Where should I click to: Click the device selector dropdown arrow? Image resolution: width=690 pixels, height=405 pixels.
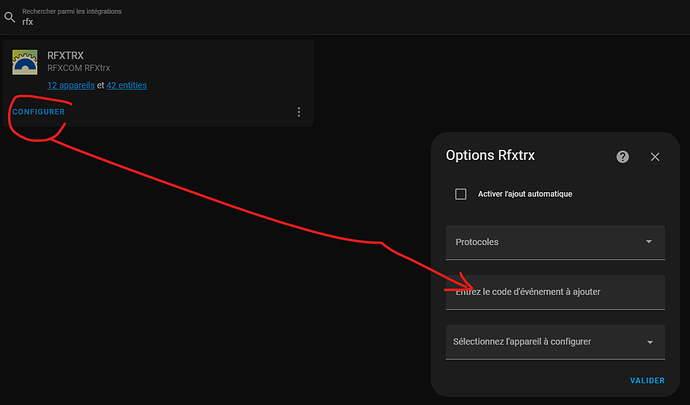point(651,341)
